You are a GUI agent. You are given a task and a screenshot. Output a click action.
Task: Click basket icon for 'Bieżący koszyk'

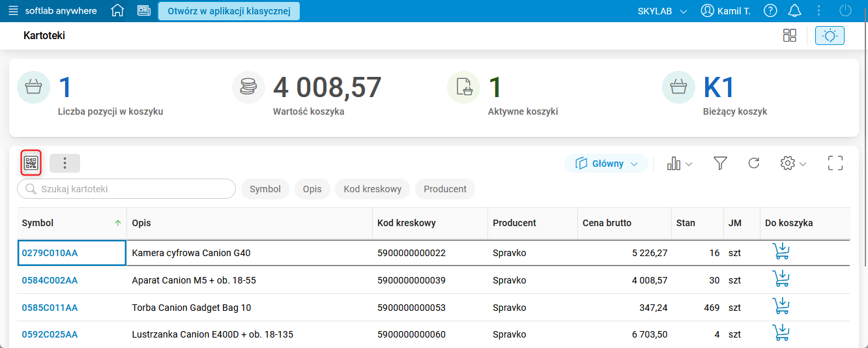coord(678,87)
